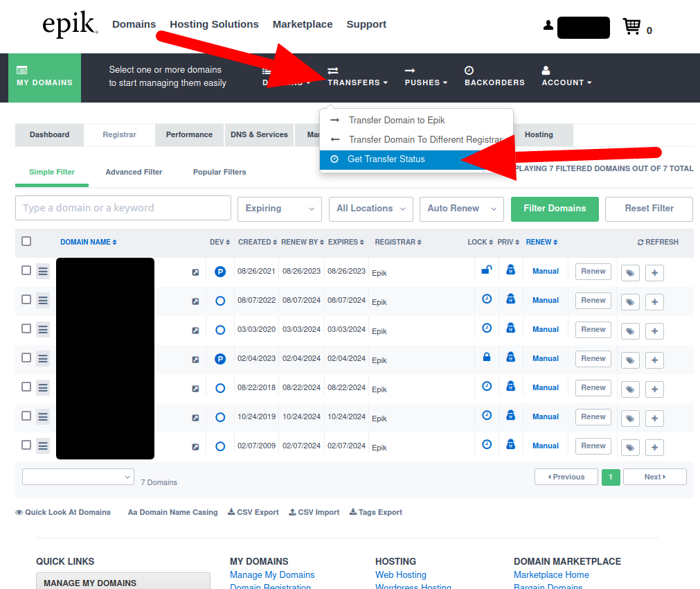
Task: Click the hamburger list icon beside the first domain checkbox
Action: (42, 271)
